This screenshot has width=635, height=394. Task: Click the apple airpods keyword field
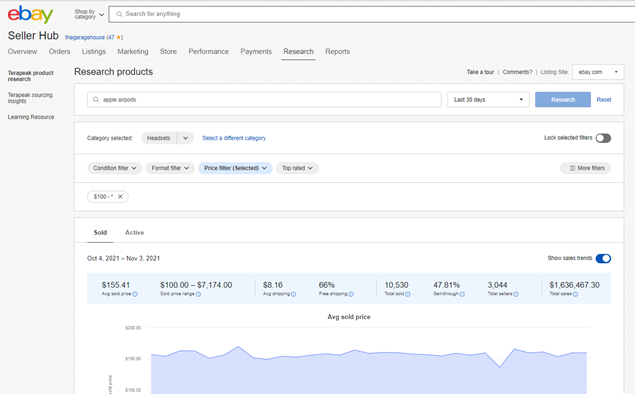tap(264, 100)
